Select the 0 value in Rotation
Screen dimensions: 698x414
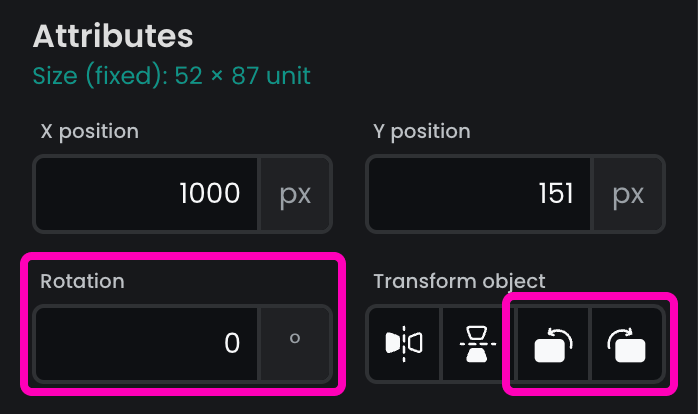[232, 343]
